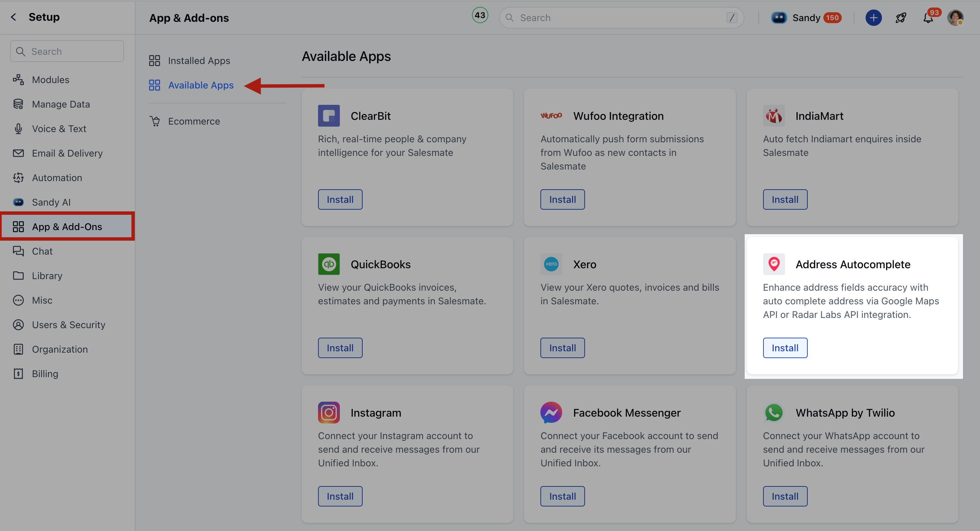The width and height of the screenshot is (980, 531).
Task: Open Organization settings
Action: 67,349
